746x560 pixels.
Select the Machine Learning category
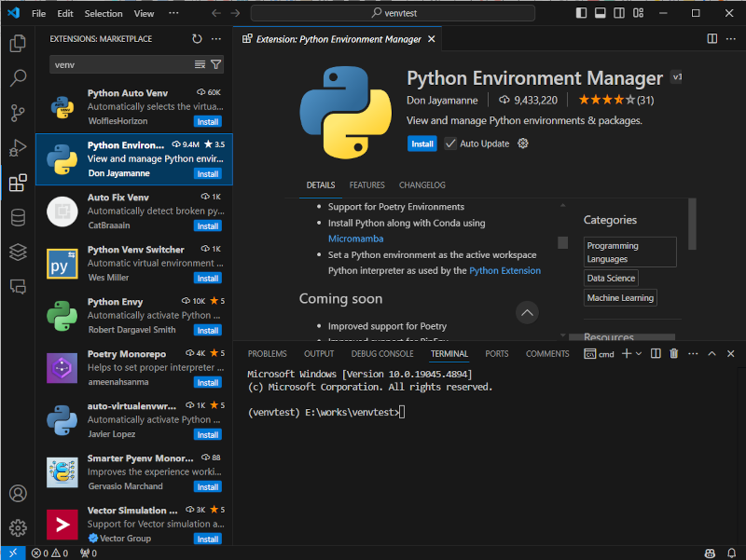[620, 297]
